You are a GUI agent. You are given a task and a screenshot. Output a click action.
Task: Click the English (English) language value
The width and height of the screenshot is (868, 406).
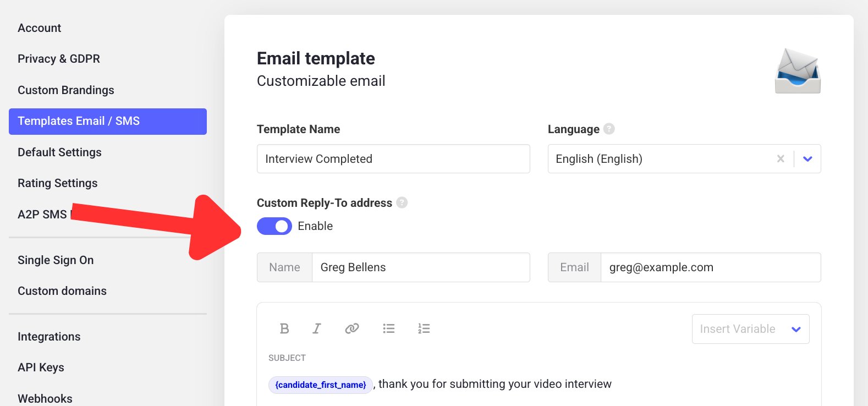pyautogui.click(x=599, y=159)
